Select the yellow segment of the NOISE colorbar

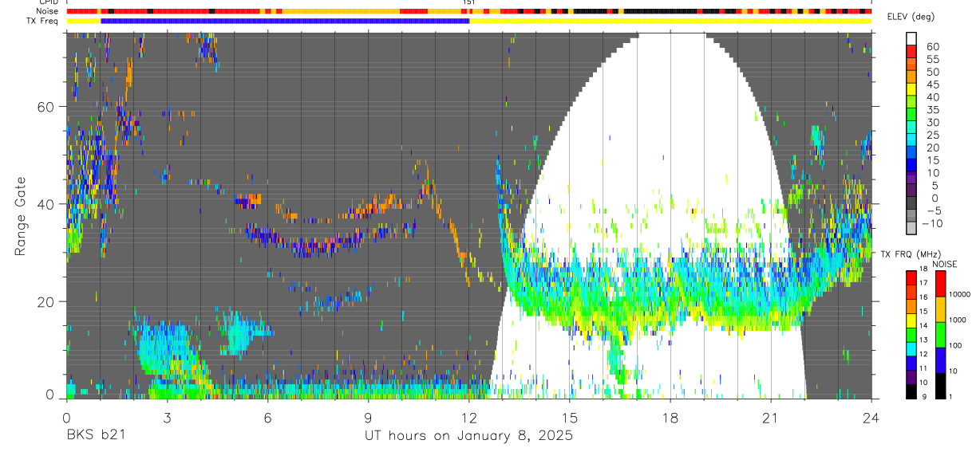[939, 309]
